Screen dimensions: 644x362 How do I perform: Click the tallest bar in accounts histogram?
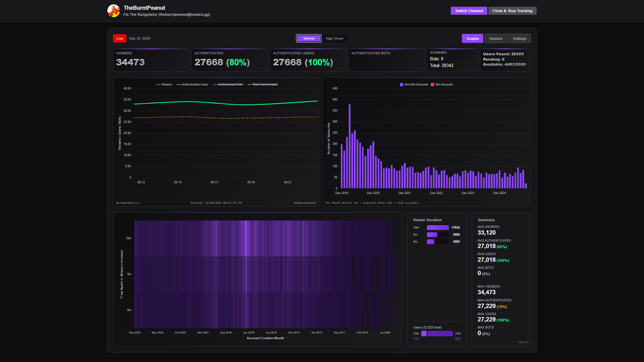coord(350,146)
